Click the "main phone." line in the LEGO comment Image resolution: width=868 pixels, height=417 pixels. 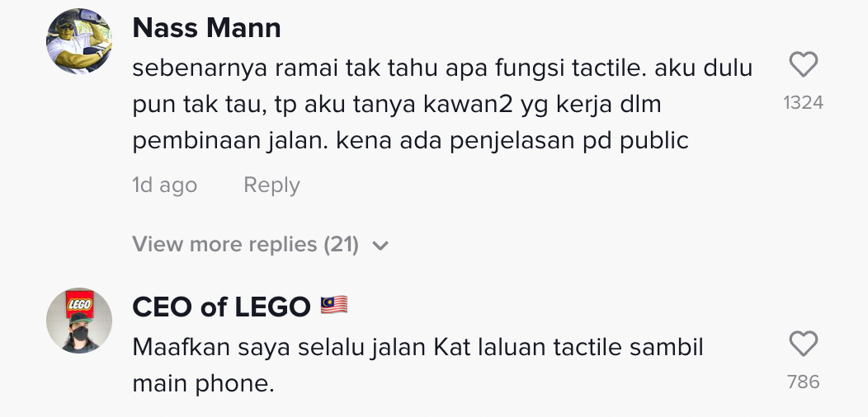203,383
